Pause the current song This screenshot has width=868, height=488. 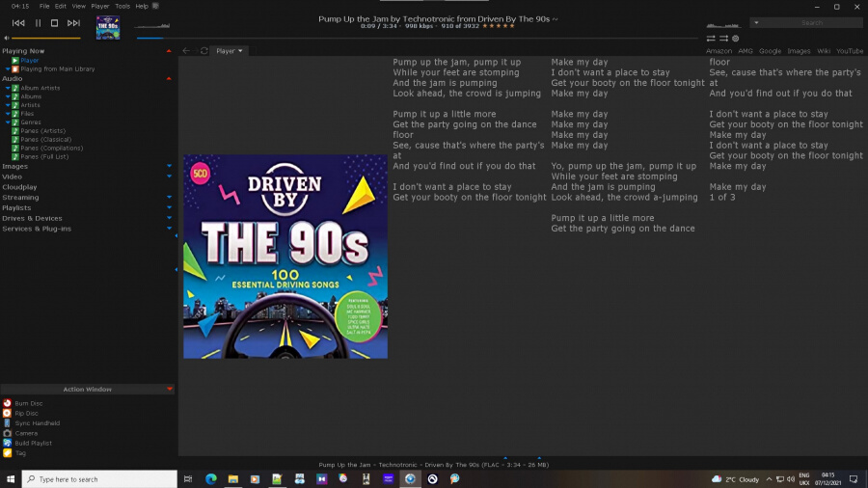pos(39,23)
